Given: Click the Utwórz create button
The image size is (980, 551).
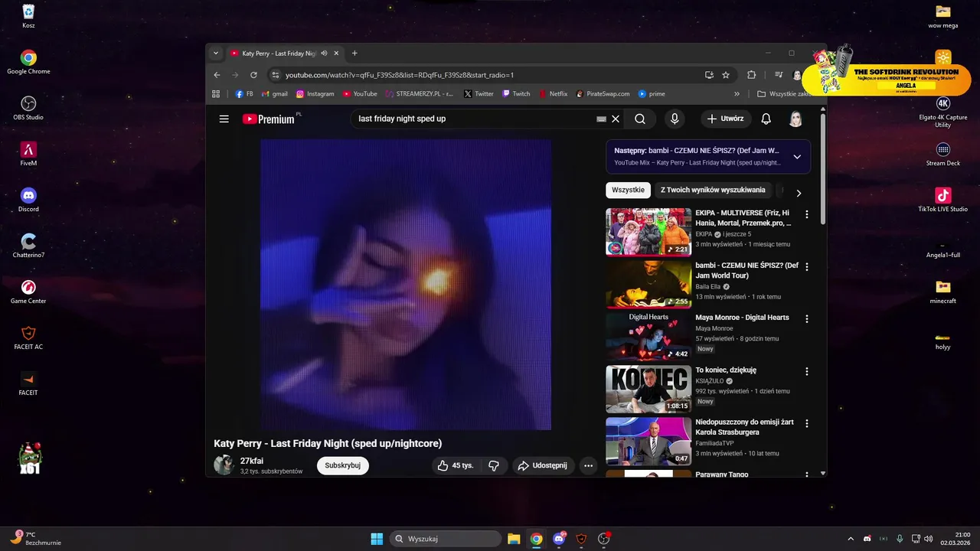Looking at the screenshot, I should click(x=726, y=119).
